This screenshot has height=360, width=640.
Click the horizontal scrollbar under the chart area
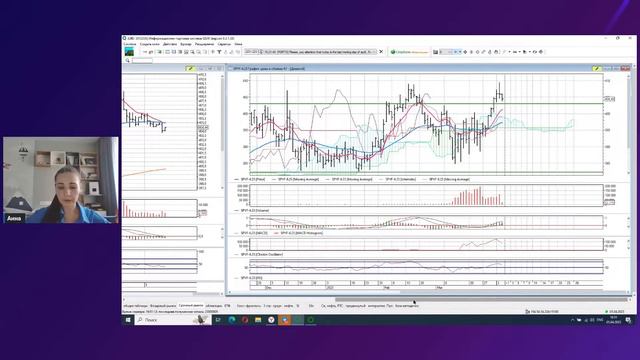pyautogui.click(x=482, y=300)
